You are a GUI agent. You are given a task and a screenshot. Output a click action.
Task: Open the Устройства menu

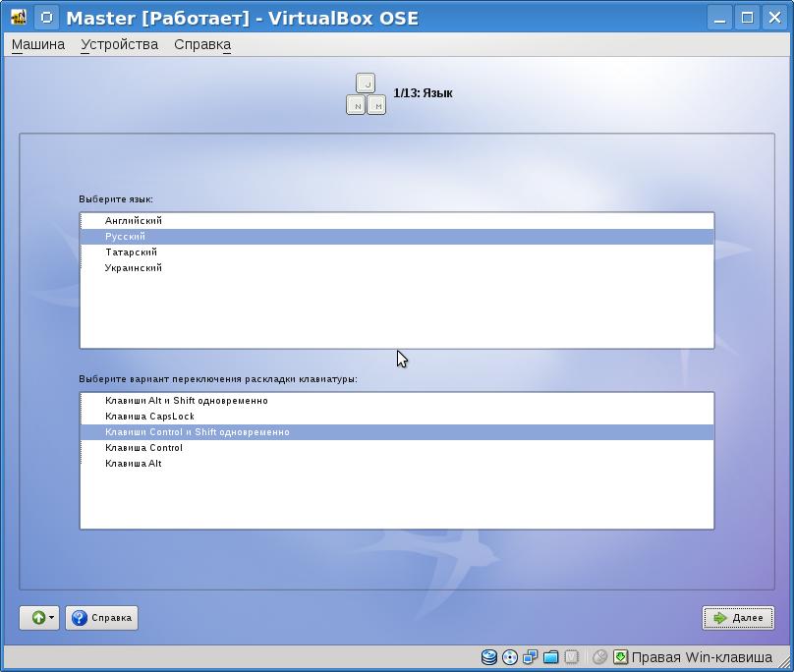click(x=119, y=44)
